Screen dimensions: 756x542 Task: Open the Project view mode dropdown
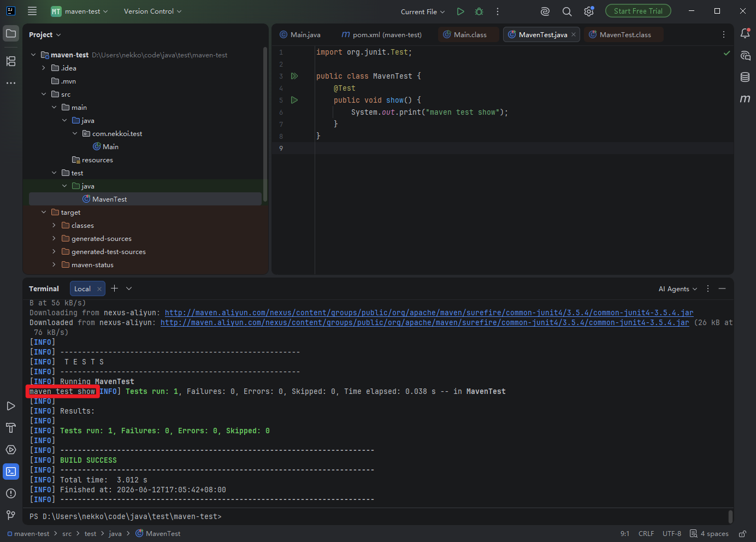click(45, 34)
